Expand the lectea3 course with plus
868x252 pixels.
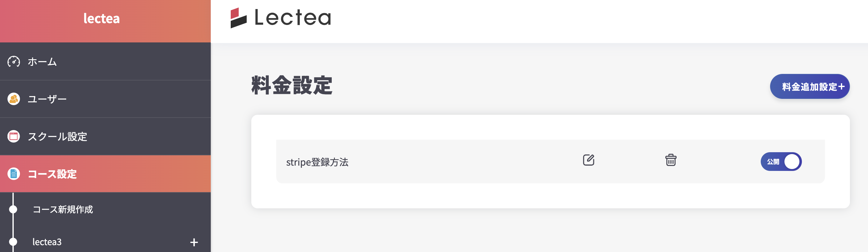click(194, 242)
